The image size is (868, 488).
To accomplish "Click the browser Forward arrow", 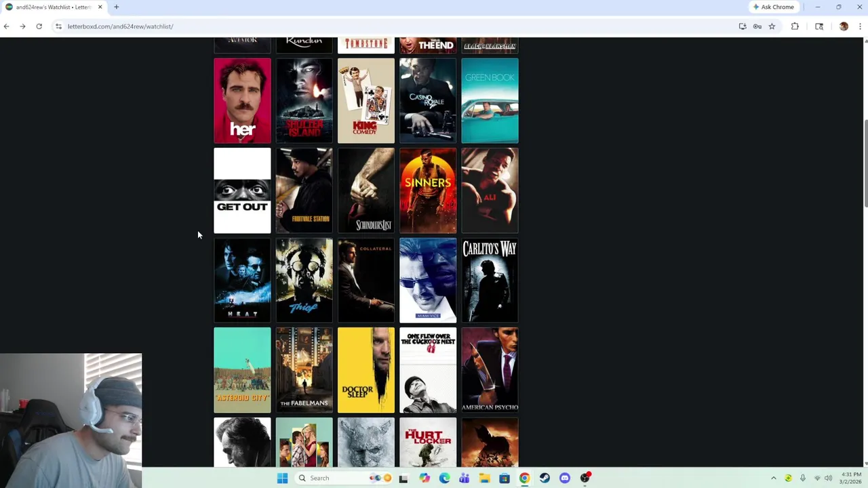I will point(22,26).
